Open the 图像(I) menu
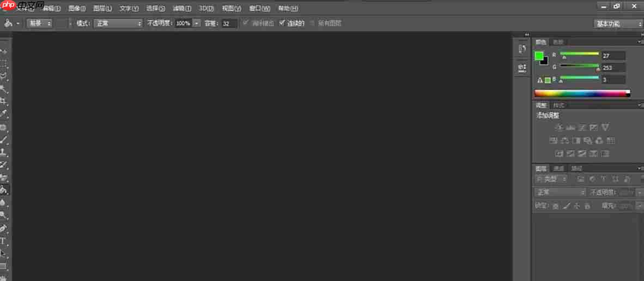Viewport: 644px width, 281px height. [77, 8]
